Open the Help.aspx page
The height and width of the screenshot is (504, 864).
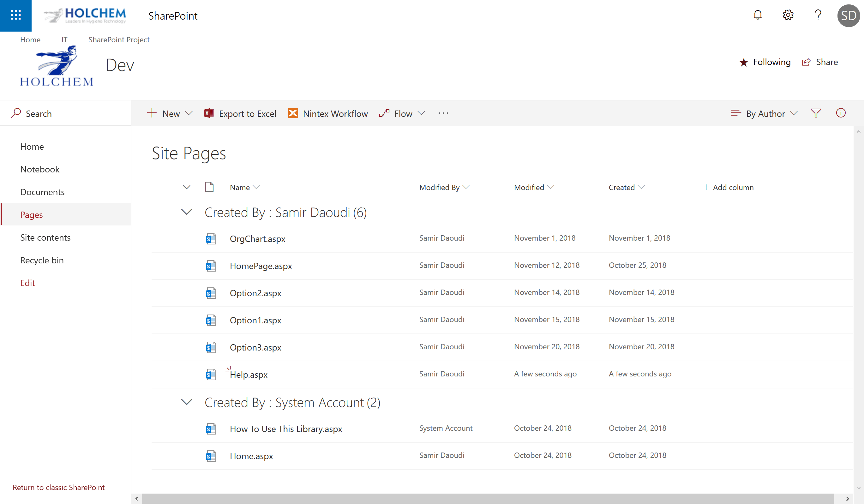tap(249, 375)
